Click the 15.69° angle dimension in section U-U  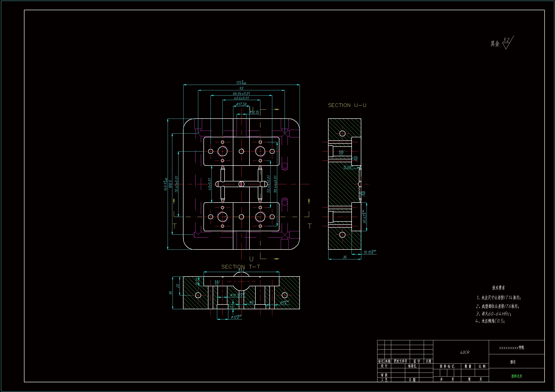point(348,167)
